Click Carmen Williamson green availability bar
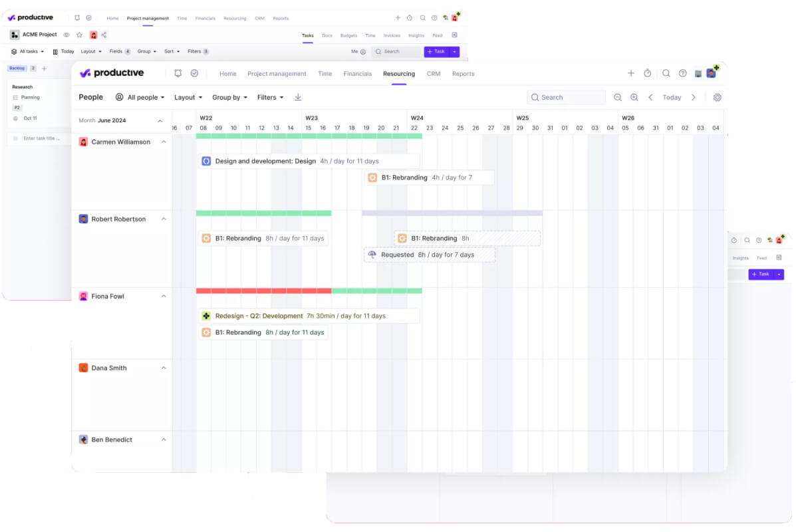 309,136
